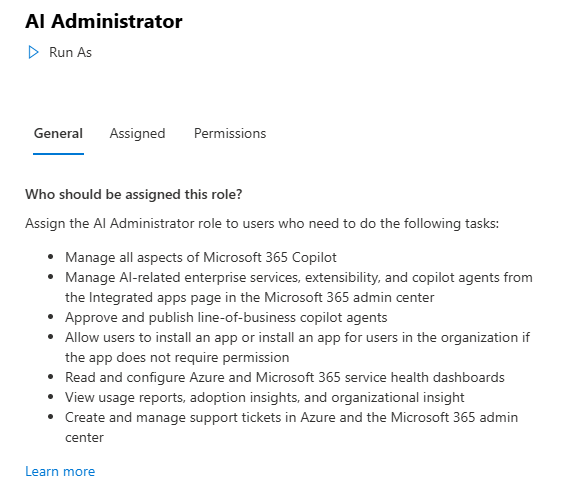Click the 'Allow users to install an app' item
The height and width of the screenshot is (488, 561).
(x=297, y=347)
